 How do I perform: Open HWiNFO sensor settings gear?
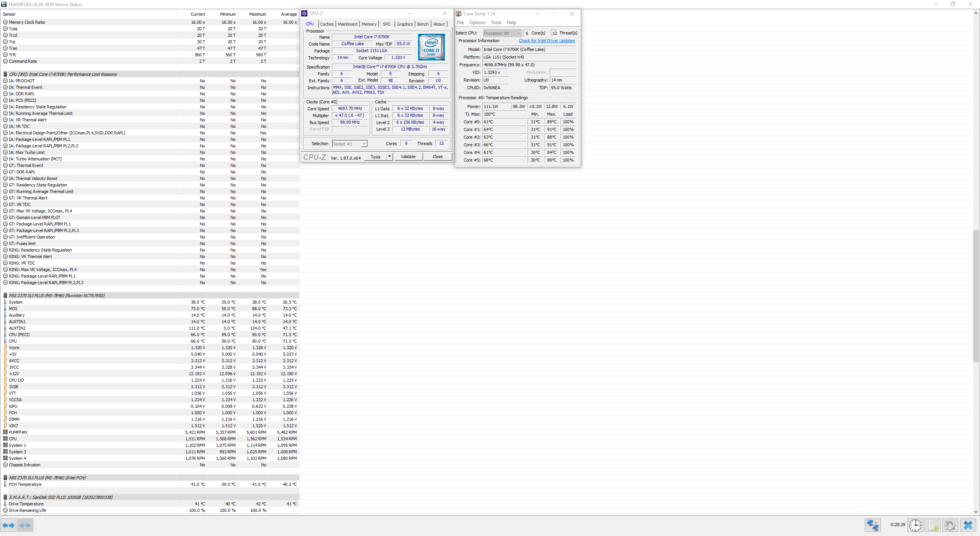[950, 525]
